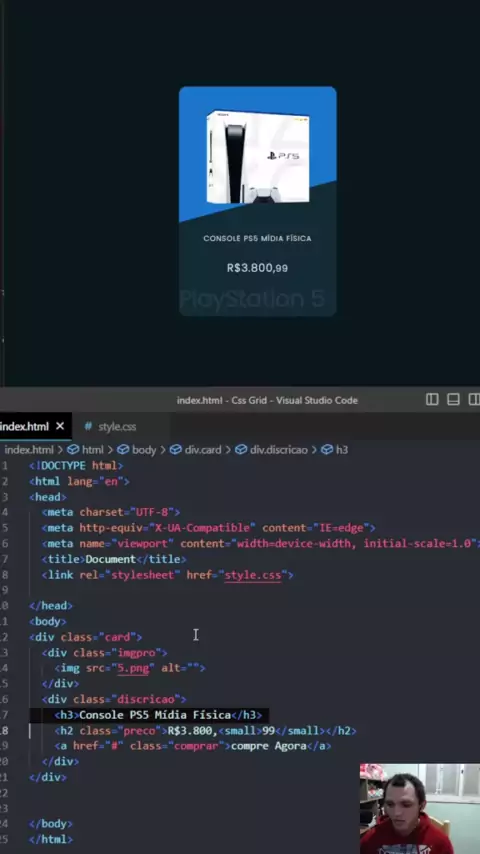The height and width of the screenshot is (854, 480).
Task: Click the index.html breadcrumb item
Action: (29, 450)
